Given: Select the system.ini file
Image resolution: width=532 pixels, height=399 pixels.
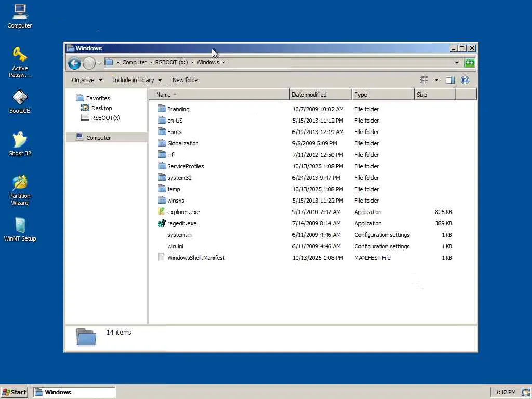Looking at the screenshot, I should tap(180, 235).
